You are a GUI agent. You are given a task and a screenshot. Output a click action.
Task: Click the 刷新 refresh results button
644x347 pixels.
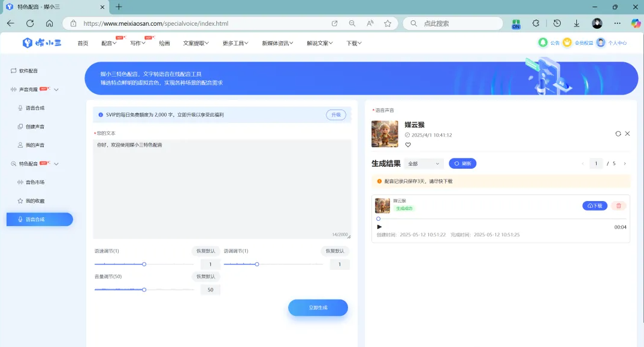(462, 164)
